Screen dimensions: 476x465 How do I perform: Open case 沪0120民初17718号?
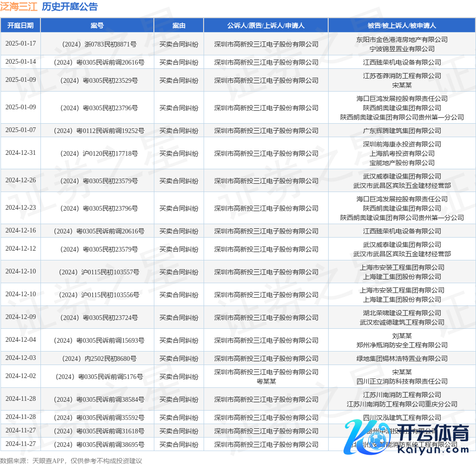(x=98, y=153)
